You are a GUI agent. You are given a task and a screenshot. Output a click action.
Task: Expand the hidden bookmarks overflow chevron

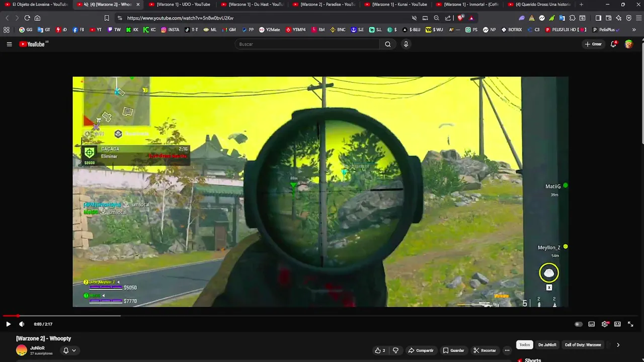pos(634,30)
